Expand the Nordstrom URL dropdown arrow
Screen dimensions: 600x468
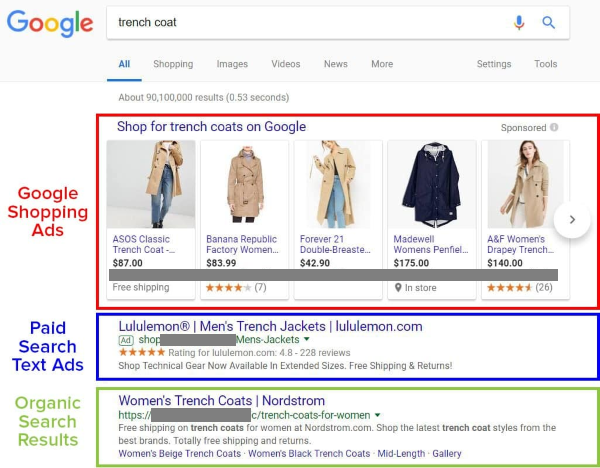coord(378,415)
